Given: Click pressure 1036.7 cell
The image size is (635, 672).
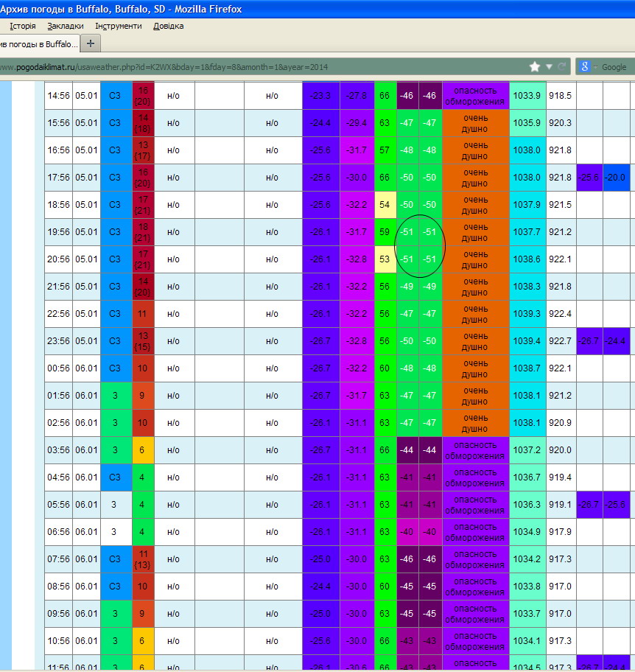Looking at the screenshot, I should [x=527, y=477].
